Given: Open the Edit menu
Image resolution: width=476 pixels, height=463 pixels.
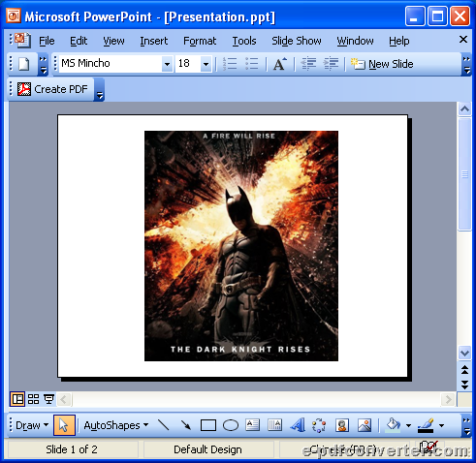Looking at the screenshot, I should (x=79, y=41).
